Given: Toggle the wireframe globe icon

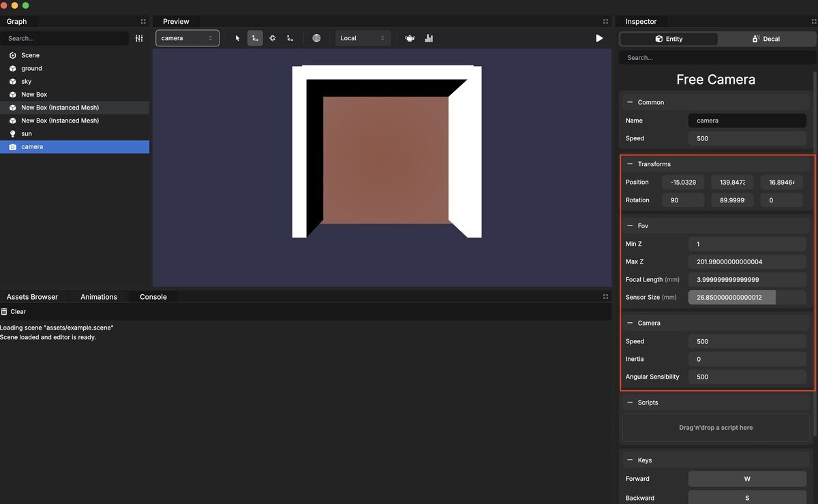Looking at the screenshot, I should [x=316, y=38].
